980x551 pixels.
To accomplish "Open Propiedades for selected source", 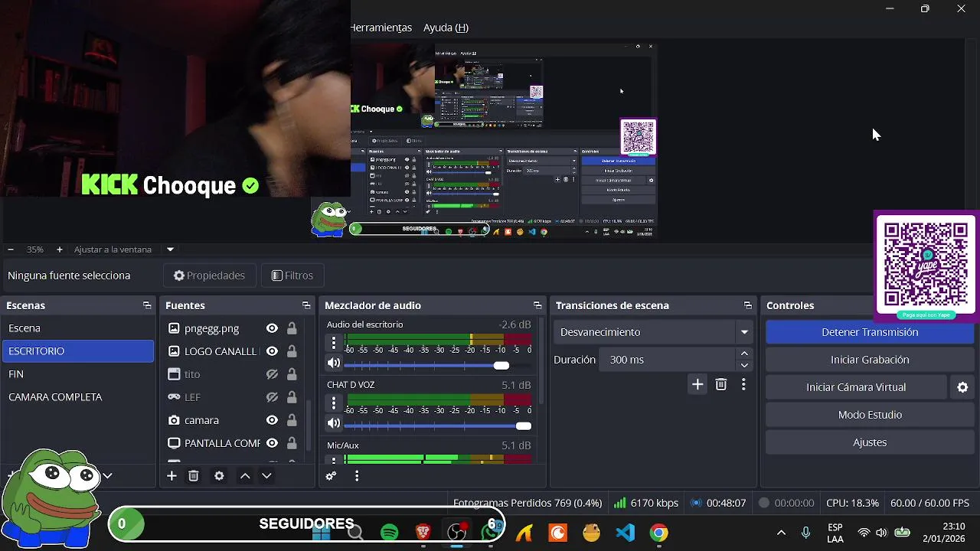I will 209,275.
